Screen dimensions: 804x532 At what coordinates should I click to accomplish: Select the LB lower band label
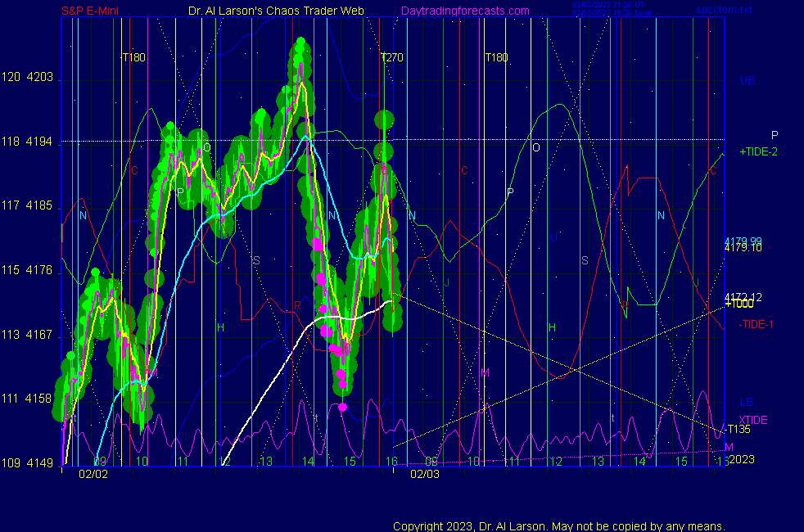(747, 403)
